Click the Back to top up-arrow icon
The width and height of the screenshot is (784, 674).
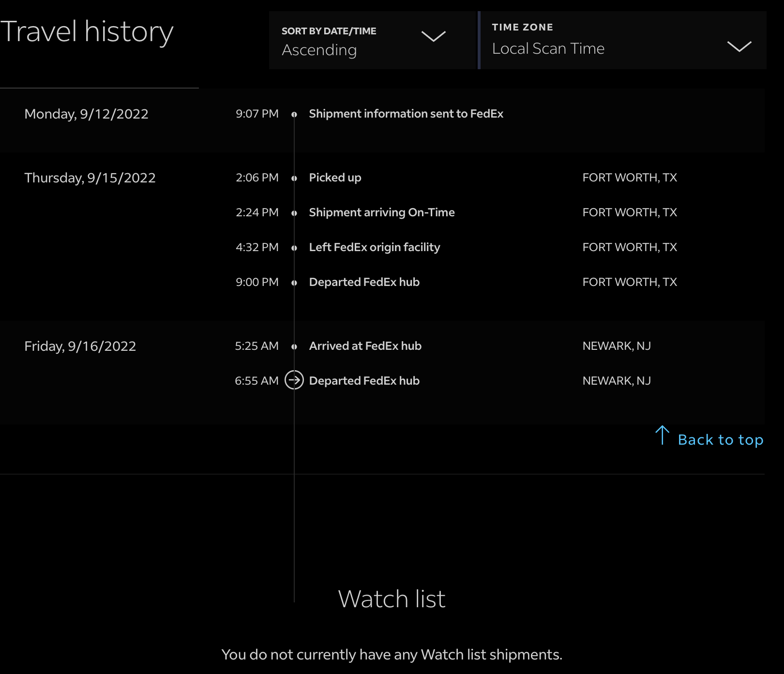click(x=662, y=435)
